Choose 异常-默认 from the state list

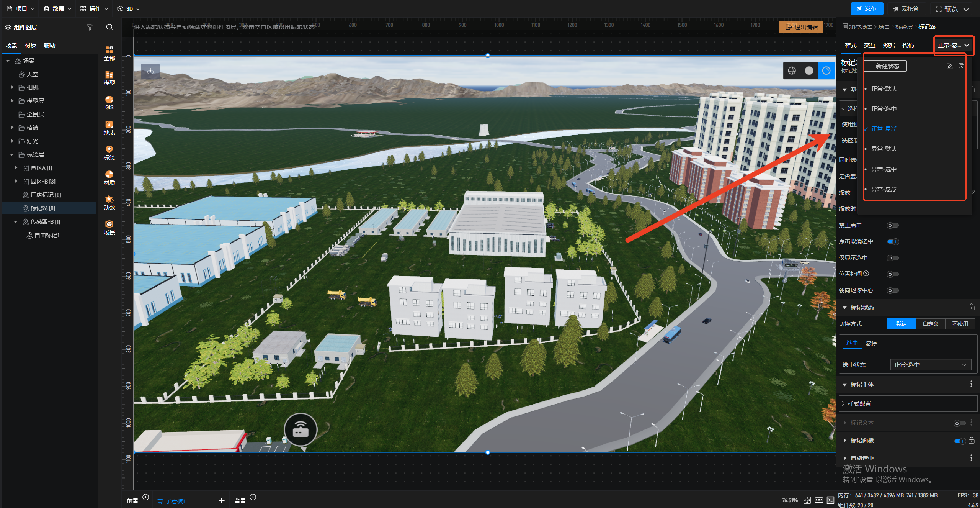point(884,149)
